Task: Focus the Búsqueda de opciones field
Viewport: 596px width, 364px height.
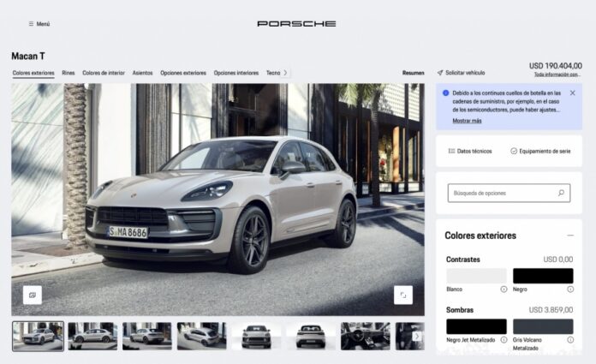Action: click(509, 193)
